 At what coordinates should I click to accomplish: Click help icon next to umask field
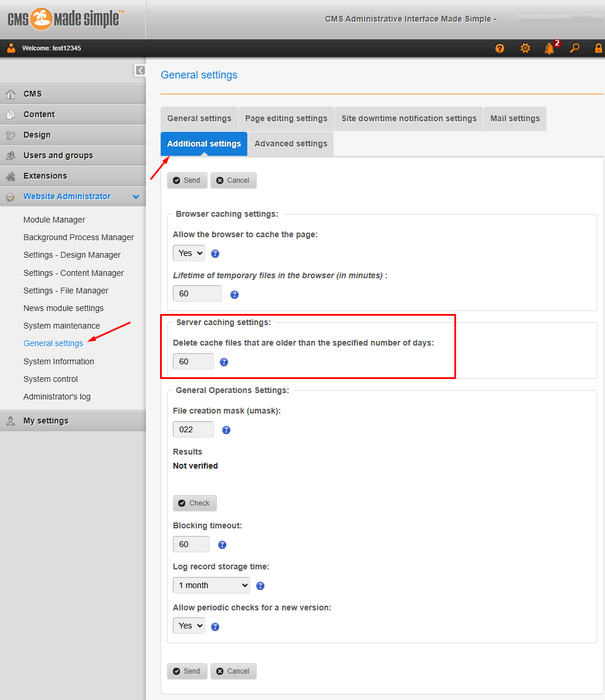[x=226, y=430]
